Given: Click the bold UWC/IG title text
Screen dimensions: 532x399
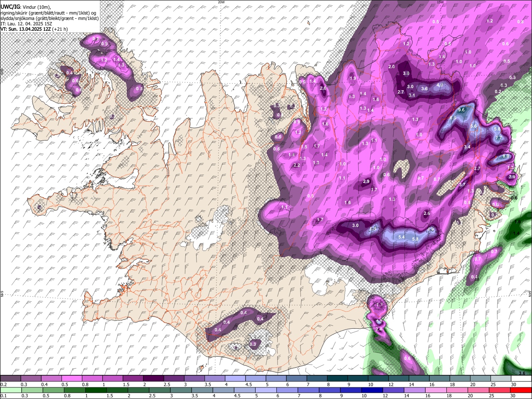Looking at the screenshot, I should point(10,7).
